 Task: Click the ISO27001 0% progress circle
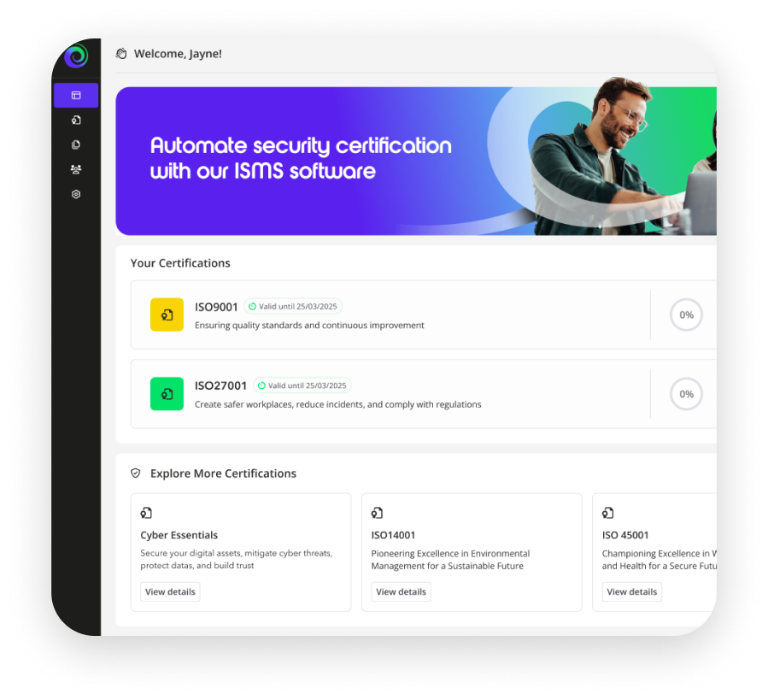[x=686, y=394]
